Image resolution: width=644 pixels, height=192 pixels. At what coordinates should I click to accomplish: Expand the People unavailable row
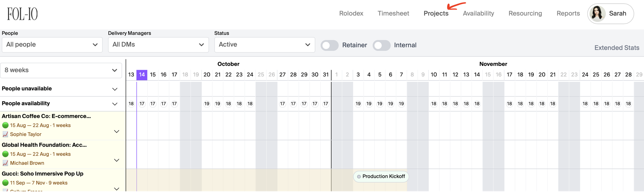click(115, 89)
